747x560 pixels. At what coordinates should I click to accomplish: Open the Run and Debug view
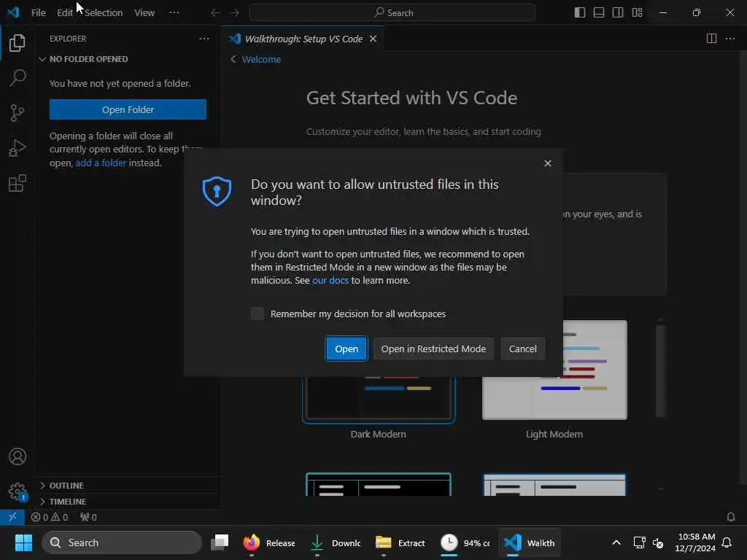[18, 148]
